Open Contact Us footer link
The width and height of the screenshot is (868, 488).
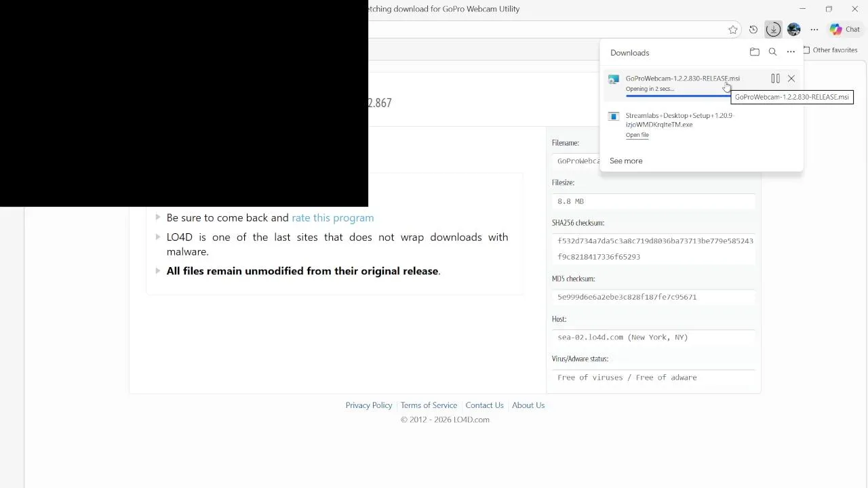pos(484,405)
